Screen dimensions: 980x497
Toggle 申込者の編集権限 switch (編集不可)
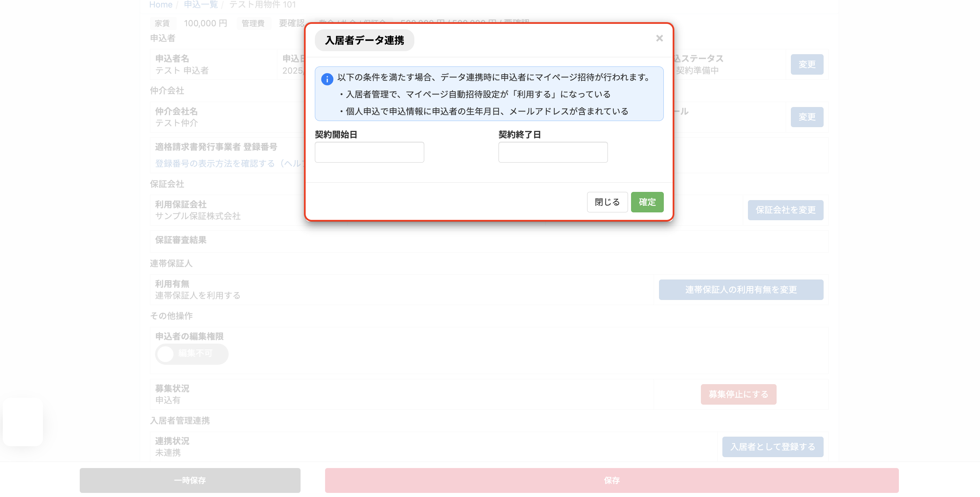point(192,354)
